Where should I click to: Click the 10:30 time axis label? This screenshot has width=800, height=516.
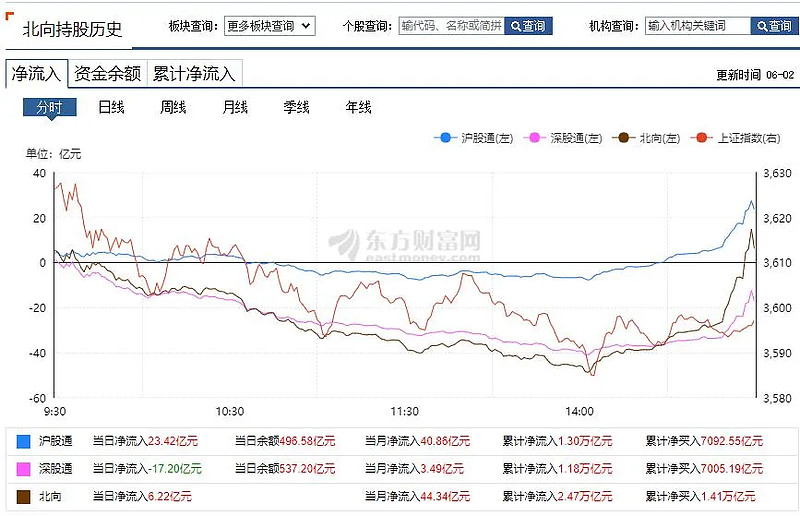pos(230,411)
